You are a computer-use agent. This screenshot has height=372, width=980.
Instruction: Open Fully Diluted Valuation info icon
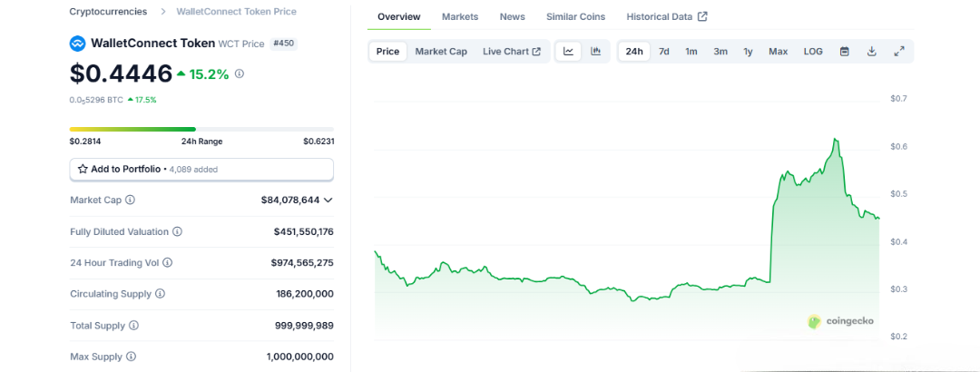click(x=178, y=231)
